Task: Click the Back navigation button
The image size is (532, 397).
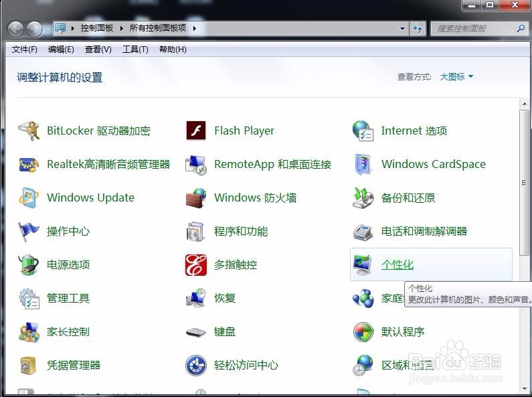Action: (15, 29)
